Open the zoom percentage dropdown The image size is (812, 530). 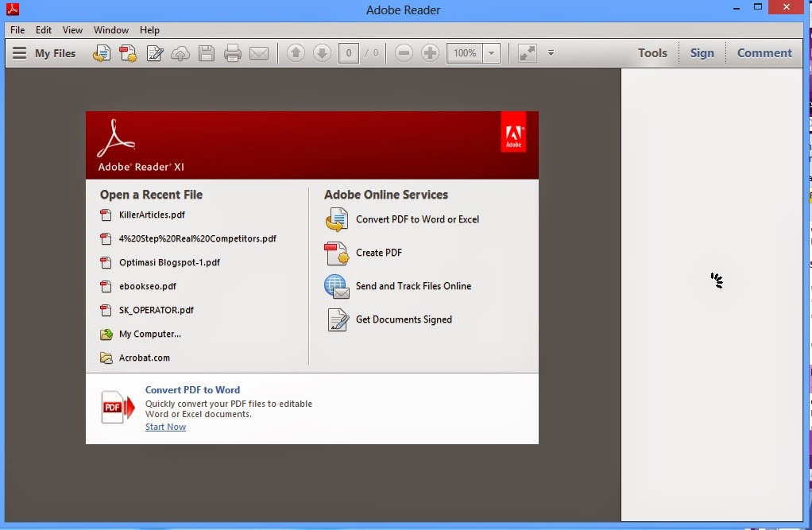point(490,52)
